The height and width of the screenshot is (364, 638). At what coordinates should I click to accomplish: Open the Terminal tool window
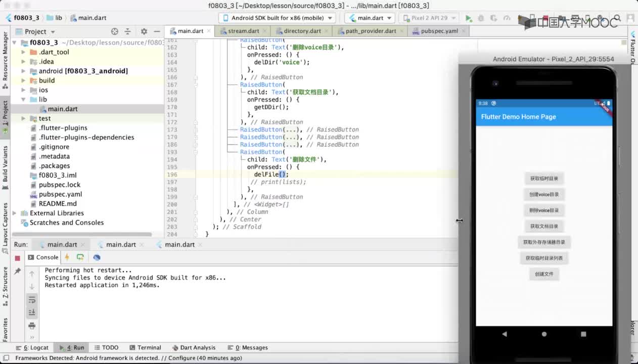point(145,348)
